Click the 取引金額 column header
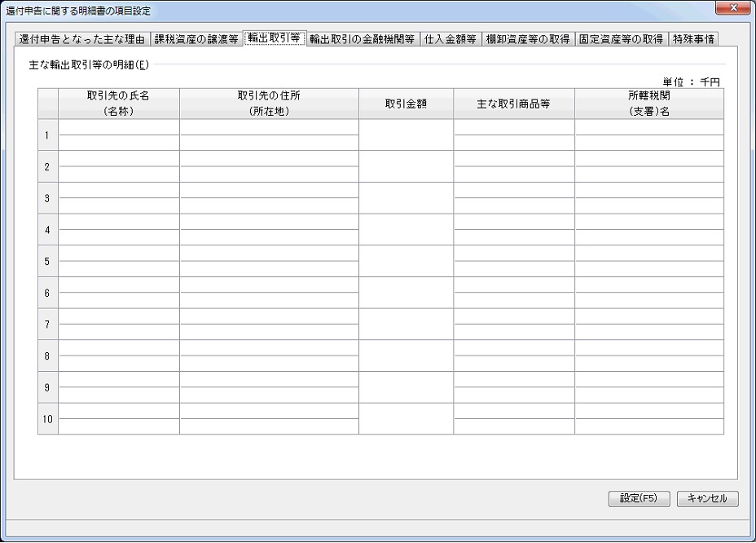Screen dimensions: 756x543 406,104
